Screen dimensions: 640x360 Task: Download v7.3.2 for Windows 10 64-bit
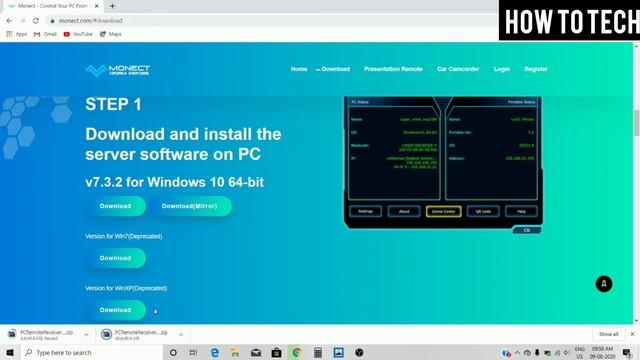point(116,206)
